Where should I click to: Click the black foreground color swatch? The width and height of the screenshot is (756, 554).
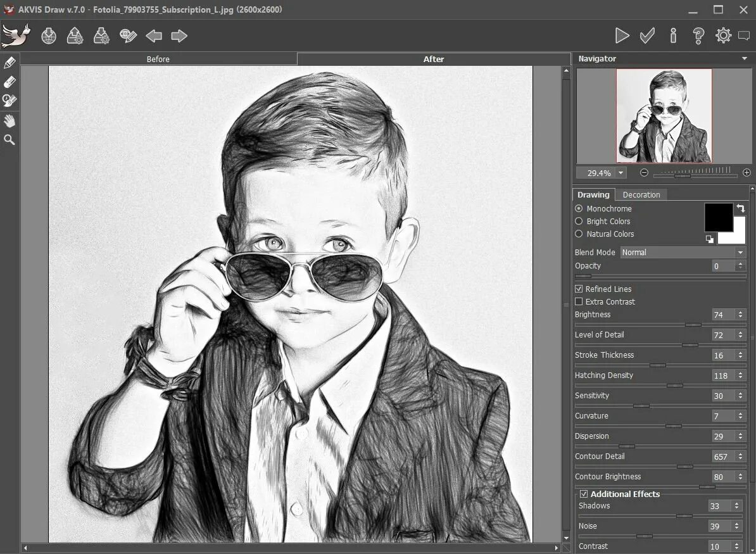point(718,217)
